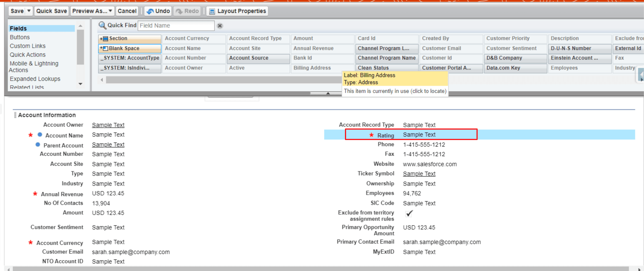Clear Quick Find with the X icon
Viewport: 644px width, 271px height.
coord(220,26)
